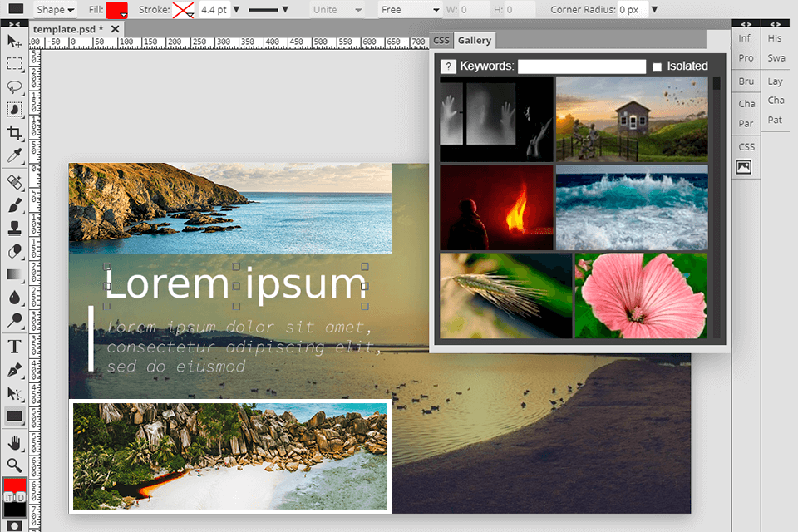The height and width of the screenshot is (532, 798).
Task: Pick the pink flower gallery thumbnail
Action: [641, 295]
